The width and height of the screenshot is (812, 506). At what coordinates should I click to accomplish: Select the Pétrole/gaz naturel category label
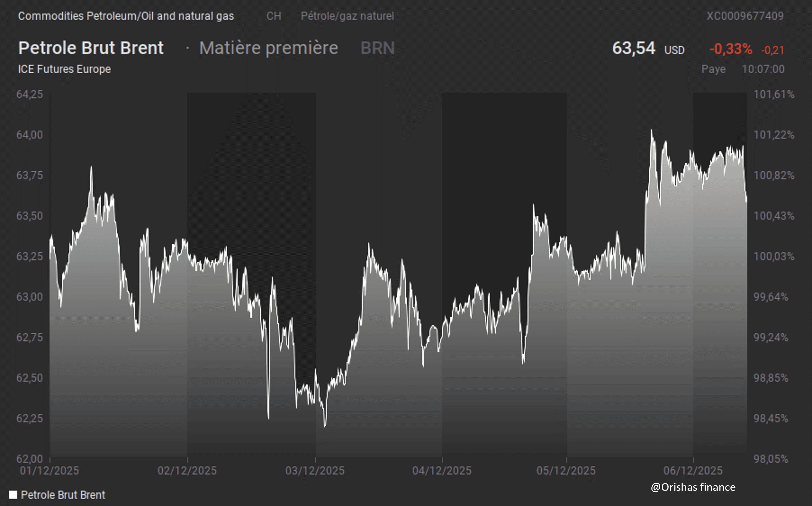[347, 16]
